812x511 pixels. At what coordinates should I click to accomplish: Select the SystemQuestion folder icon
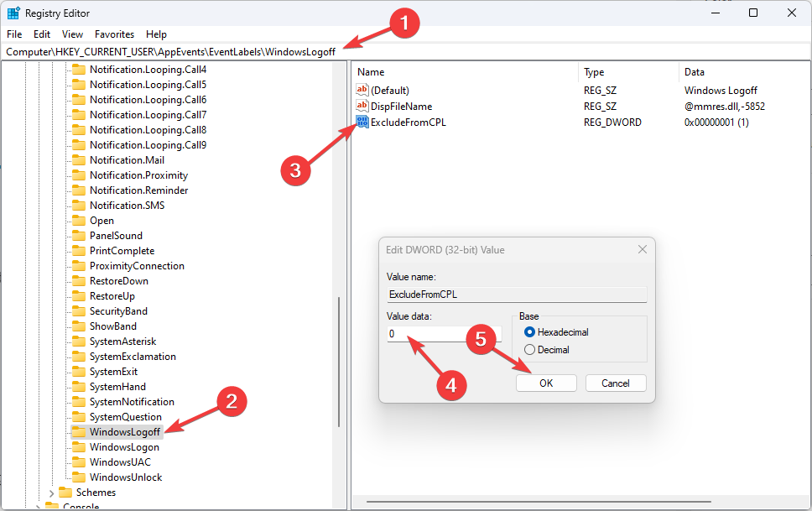78,416
